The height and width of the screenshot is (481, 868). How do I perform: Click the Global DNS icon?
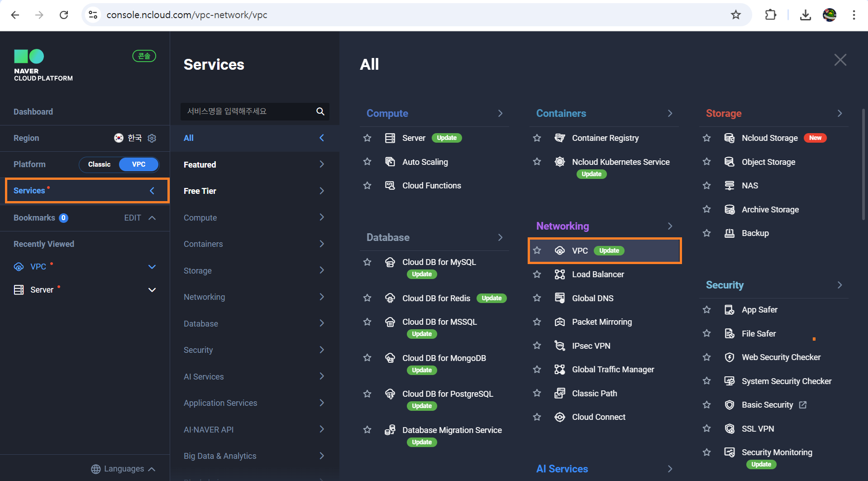(x=560, y=298)
